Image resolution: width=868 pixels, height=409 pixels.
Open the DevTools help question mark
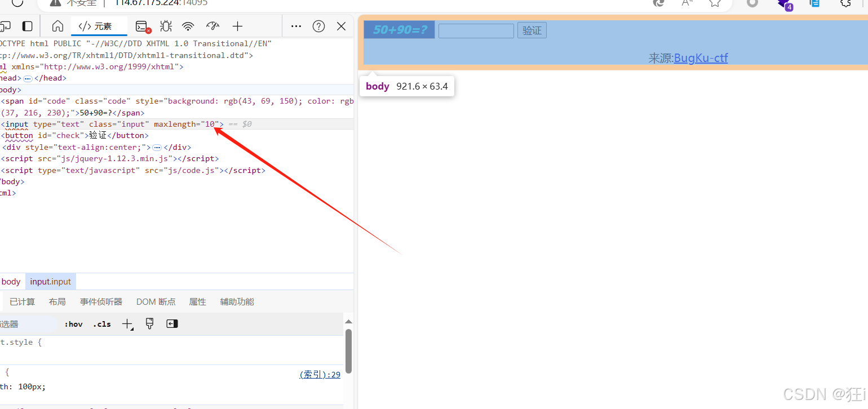coord(318,26)
